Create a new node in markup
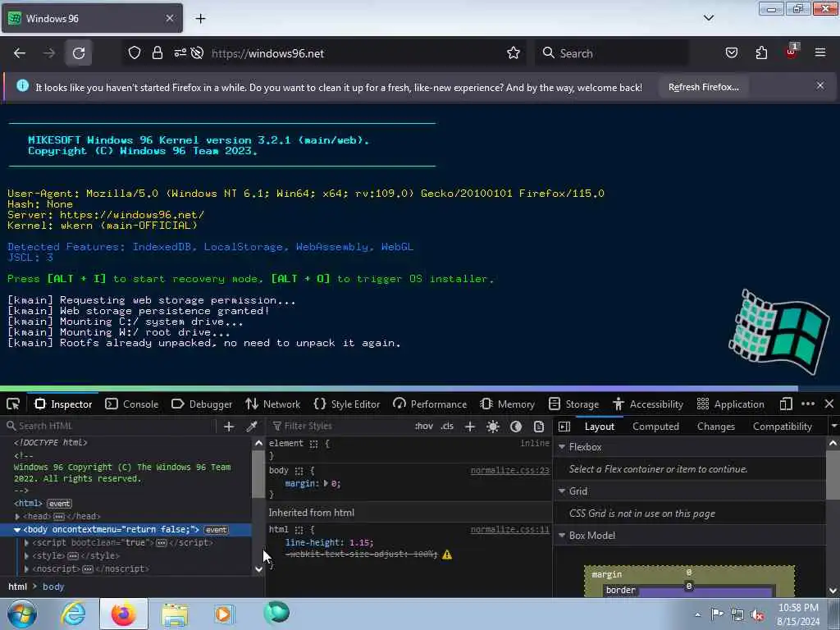Viewport: 840px width, 630px height. pyautogui.click(x=229, y=427)
